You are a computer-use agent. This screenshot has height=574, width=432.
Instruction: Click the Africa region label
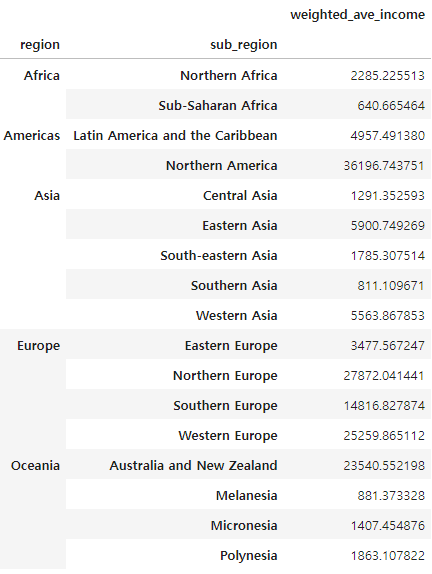click(x=42, y=75)
